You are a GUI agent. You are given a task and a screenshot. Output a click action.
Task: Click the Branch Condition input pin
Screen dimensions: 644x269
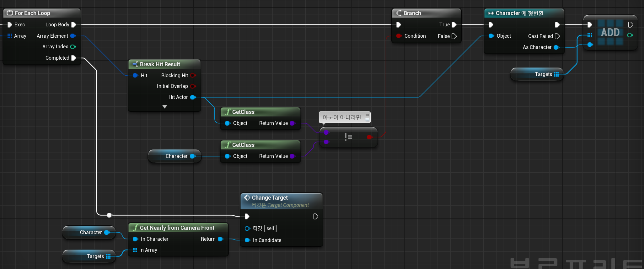[x=399, y=36]
